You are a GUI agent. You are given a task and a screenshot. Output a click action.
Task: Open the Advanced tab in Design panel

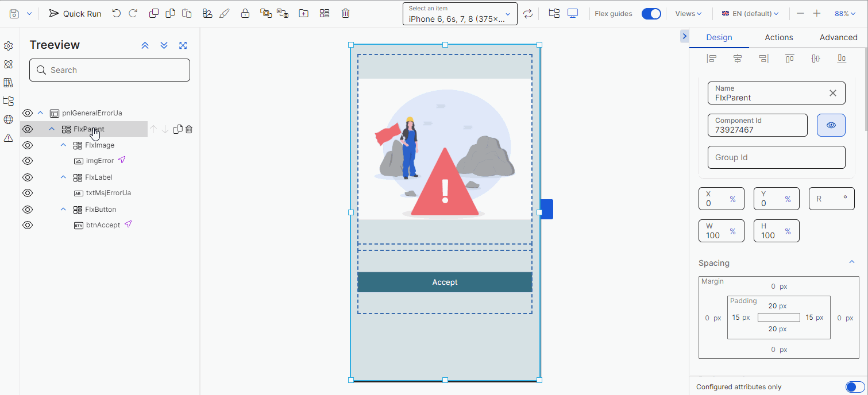point(838,37)
